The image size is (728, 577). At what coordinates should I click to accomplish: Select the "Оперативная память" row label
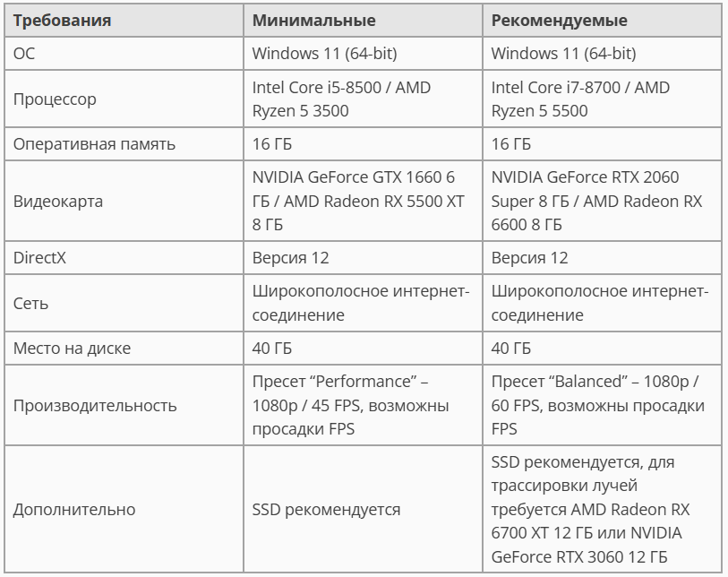94,144
